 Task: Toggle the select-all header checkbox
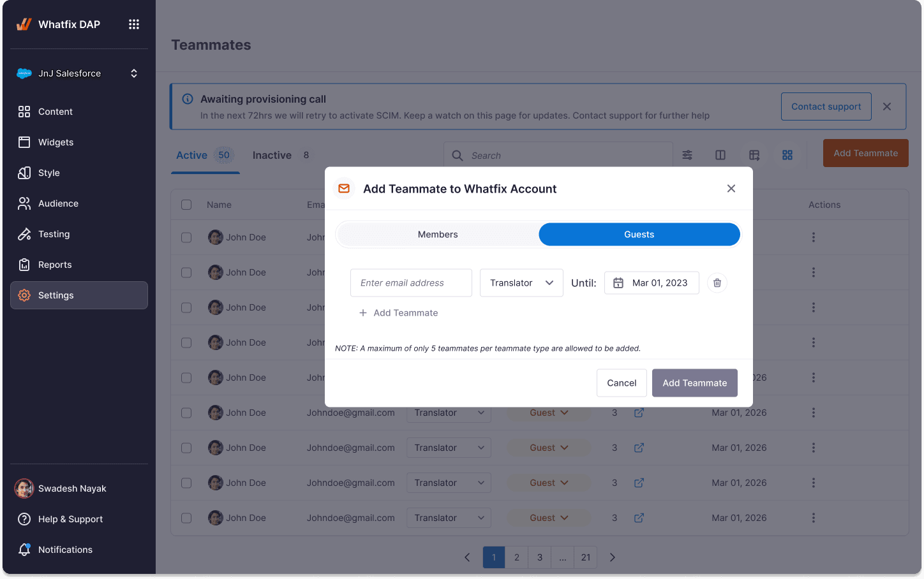click(x=186, y=205)
